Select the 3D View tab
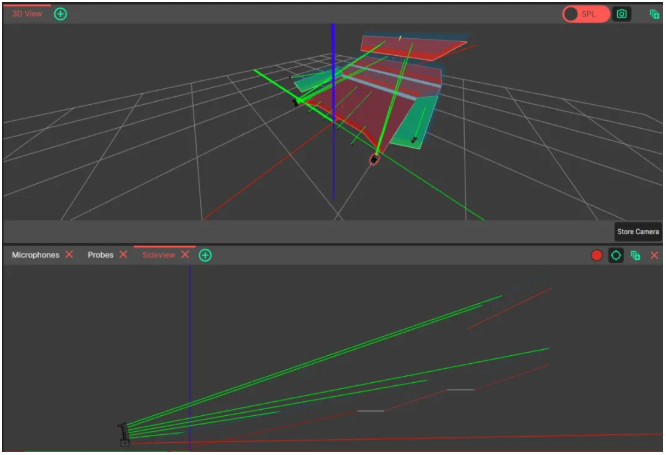 click(27, 14)
